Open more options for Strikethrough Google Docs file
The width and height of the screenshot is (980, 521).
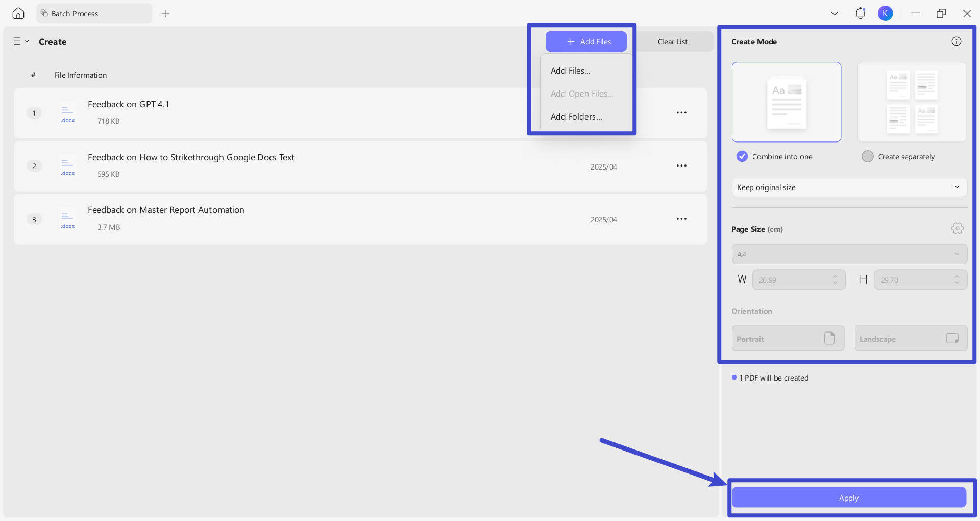point(681,165)
